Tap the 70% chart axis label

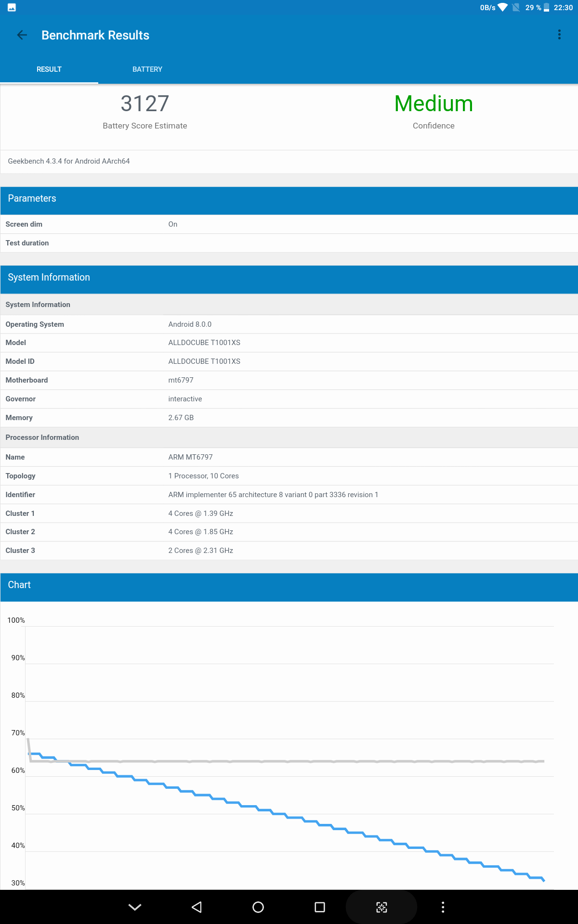click(18, 733)
